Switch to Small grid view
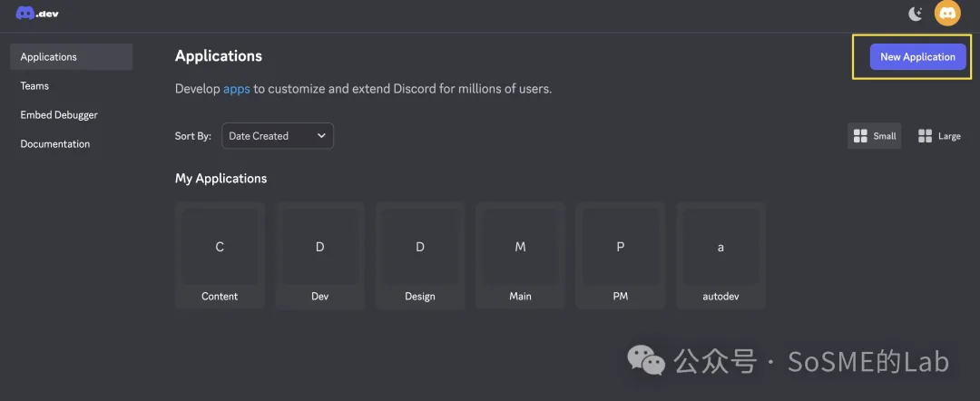Viewport: 980px width, 401px height. tap(875, 136)
